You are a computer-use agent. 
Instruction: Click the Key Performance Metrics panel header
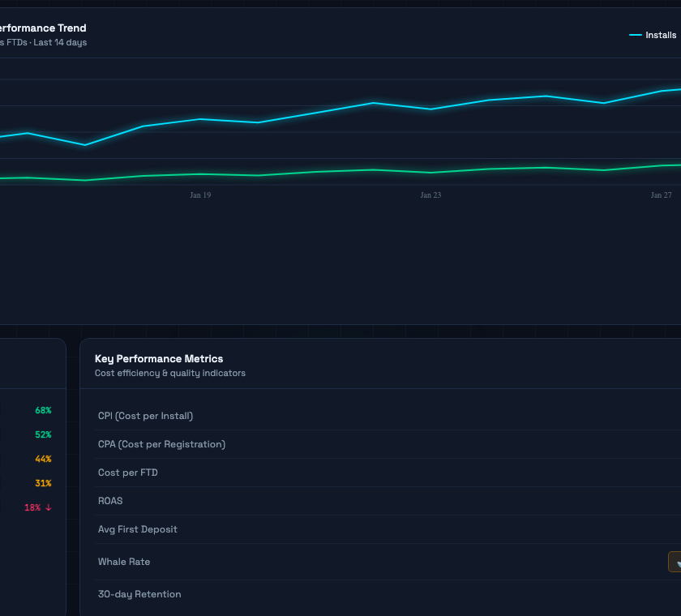tap(159, 358)
